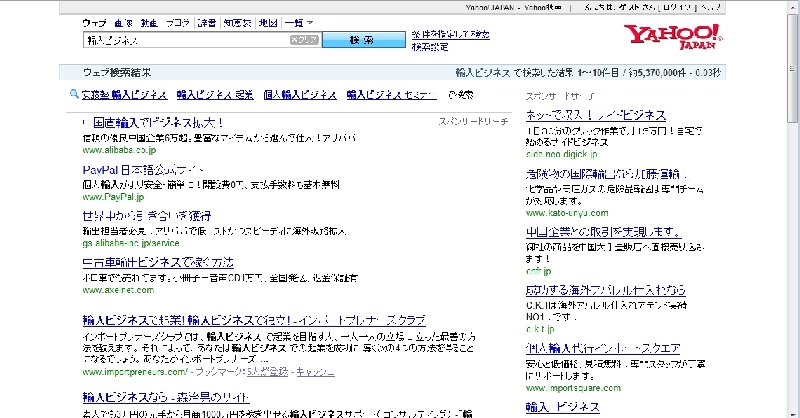The height and width of the screenshot is (418, 800).
Task: Open the 中古車輸出ビジネスで稼ぐ方法 result
Action: 158,262
